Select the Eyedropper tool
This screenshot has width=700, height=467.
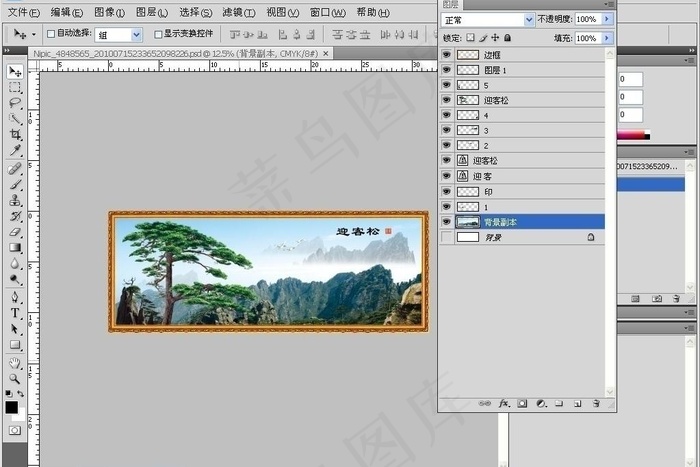coord(15,150)
